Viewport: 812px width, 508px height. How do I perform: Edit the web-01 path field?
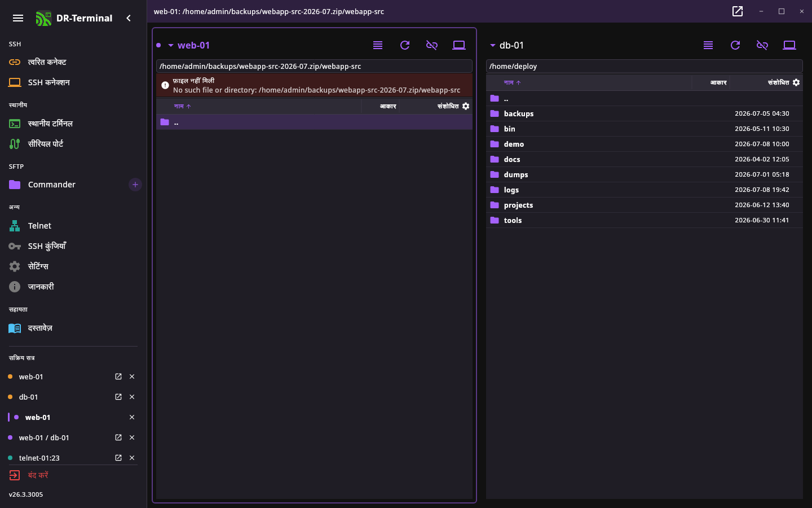[314, 66]
